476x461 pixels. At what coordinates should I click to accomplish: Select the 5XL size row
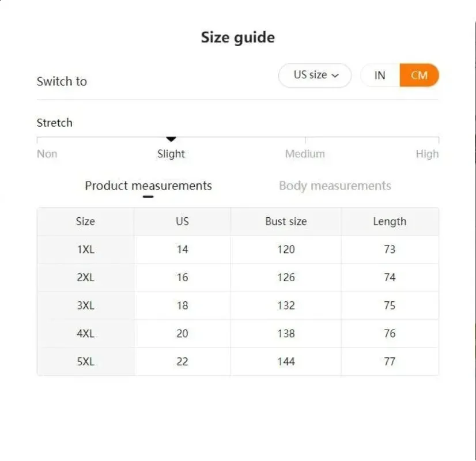[x=85, y=362]
